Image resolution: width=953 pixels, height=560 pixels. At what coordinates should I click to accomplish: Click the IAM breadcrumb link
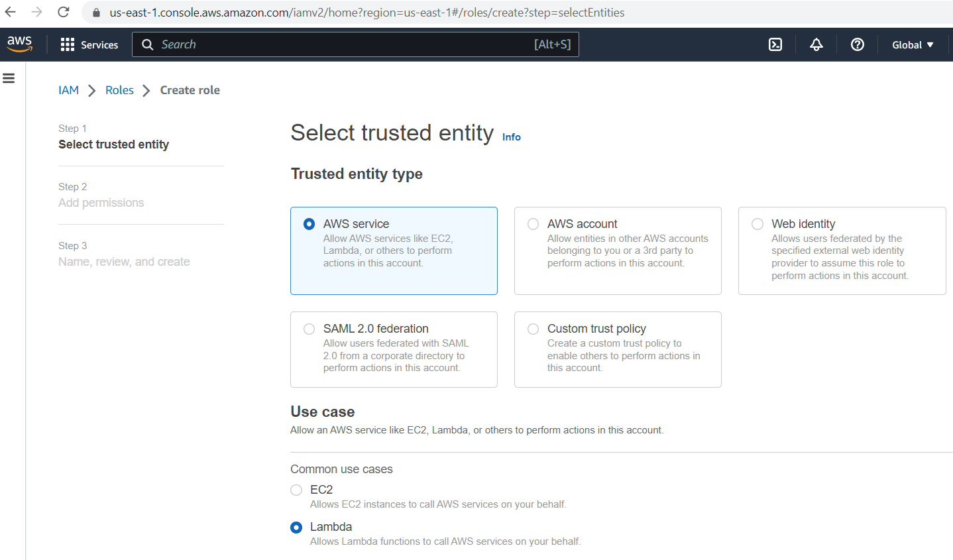point(68,90)
